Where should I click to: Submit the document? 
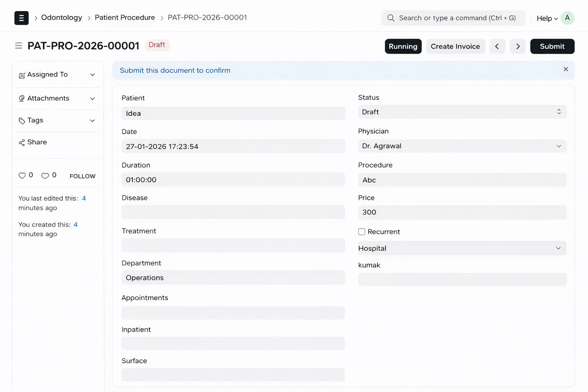[x=552, y=46]
